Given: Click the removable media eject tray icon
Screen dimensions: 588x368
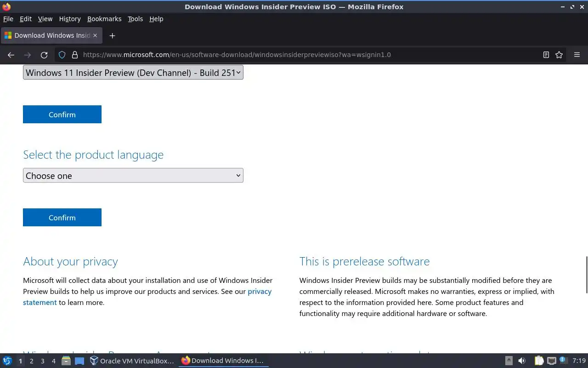Looking at the screenshot, I should (509, 361).
